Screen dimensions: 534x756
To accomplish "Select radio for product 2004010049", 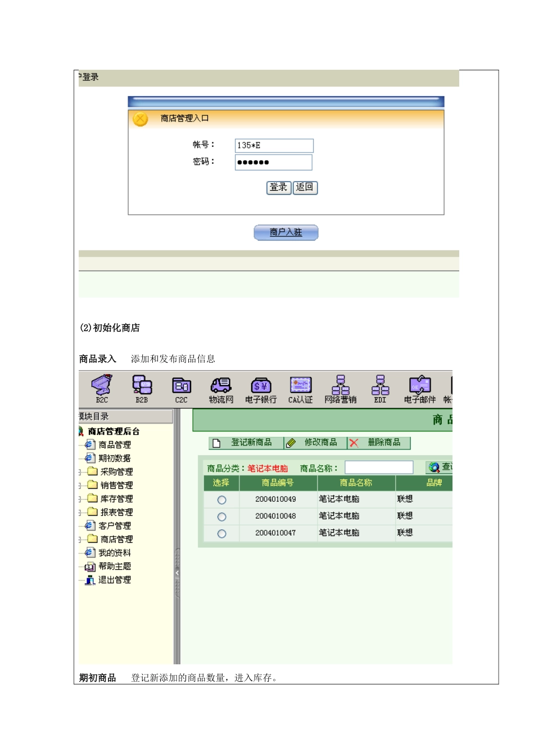I will [x=222, y=500].
